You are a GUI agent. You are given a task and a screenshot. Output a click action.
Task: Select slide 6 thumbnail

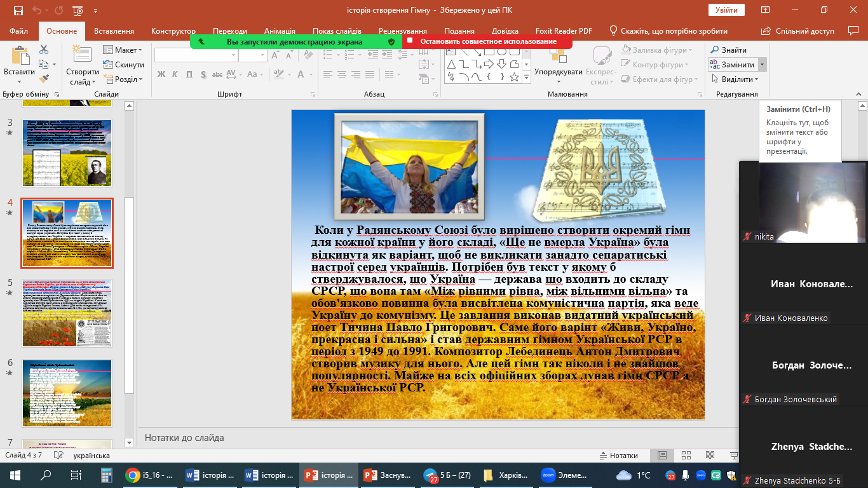pyautogui.click(x=67, y=393)
